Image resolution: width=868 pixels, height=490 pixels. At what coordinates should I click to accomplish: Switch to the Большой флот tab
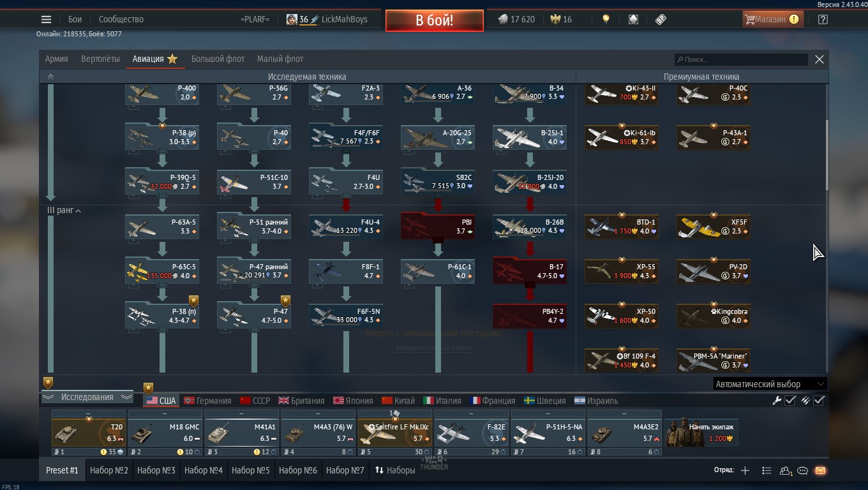[x=218, y=59]
